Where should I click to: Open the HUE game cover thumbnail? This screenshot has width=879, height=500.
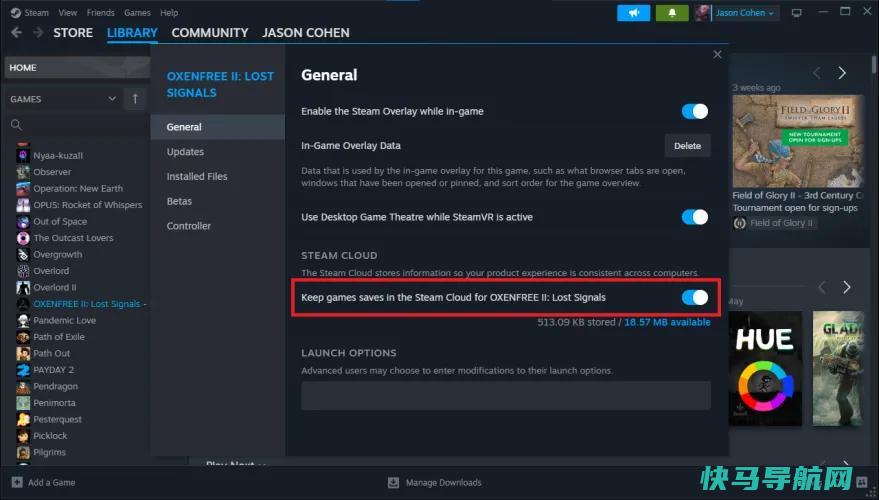click(765, 368)
